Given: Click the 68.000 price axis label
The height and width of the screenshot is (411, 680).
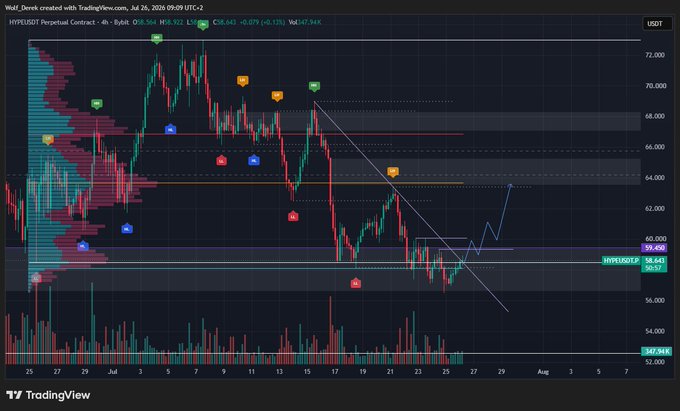Looking at the screenshot, I should click(x=655, y=116).
